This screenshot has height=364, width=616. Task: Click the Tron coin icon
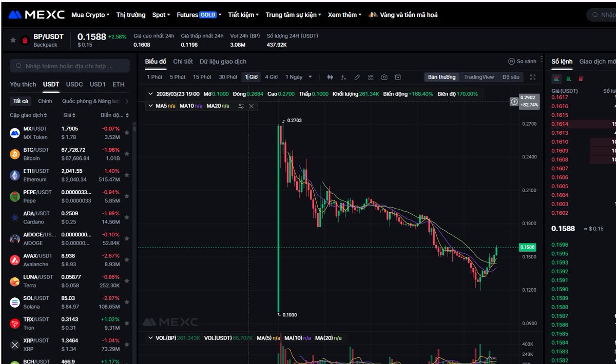point(15,323)
